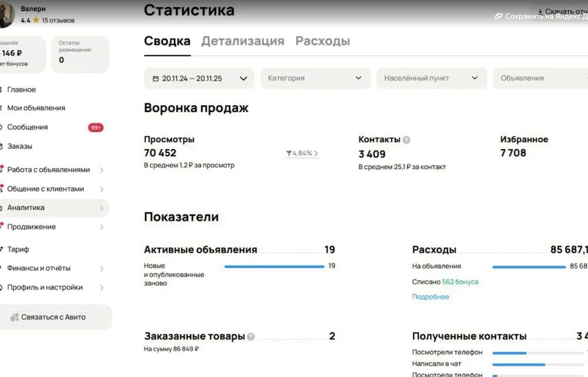Image resolution: width=588 pixels, height=377 pixels.
Task: Click the text На сумму 86 849 ₽
Action: pos(171,349)
